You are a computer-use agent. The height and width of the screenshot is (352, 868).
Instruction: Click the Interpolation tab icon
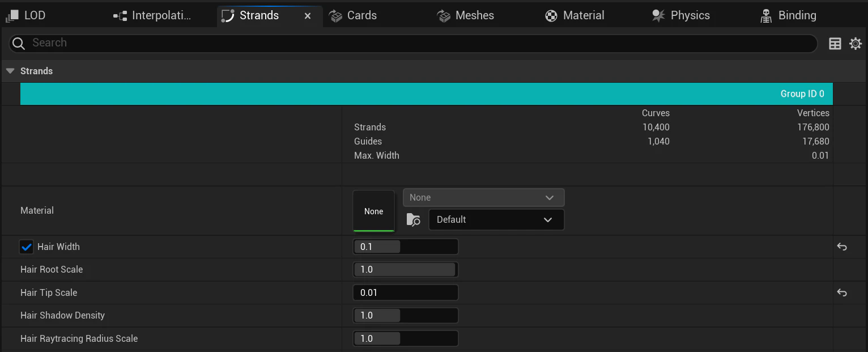120,16
